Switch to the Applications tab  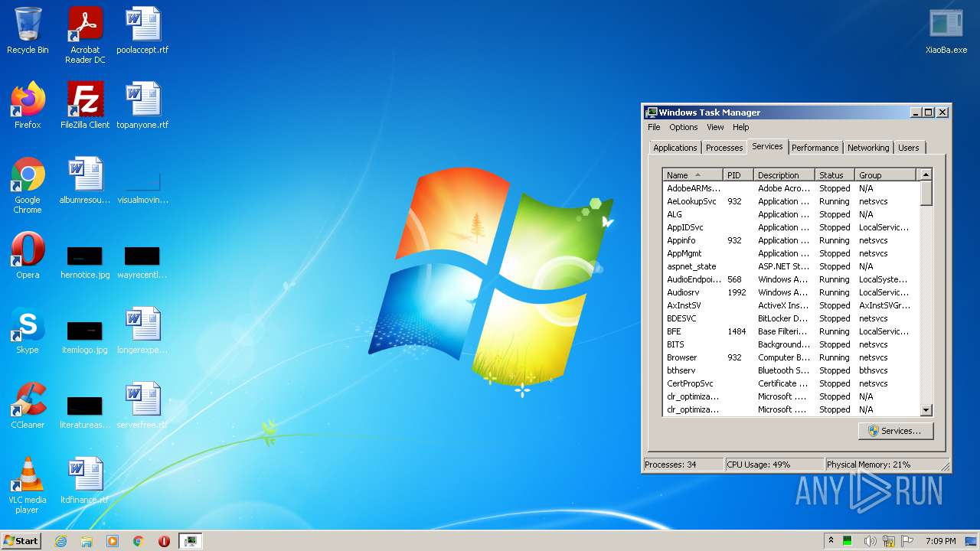click(x=675, y=148)
